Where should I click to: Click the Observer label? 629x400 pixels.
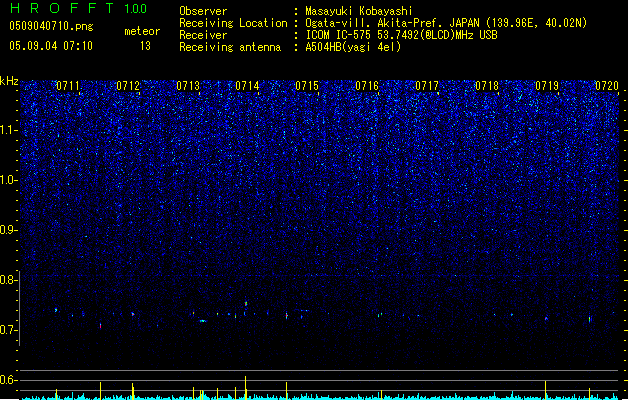click(x=203, y=11)
